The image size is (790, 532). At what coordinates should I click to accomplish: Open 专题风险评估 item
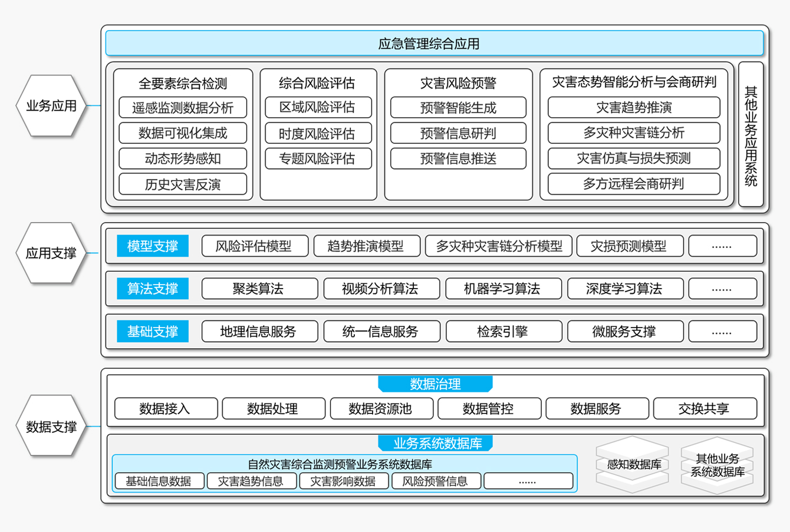pos(318,158)
